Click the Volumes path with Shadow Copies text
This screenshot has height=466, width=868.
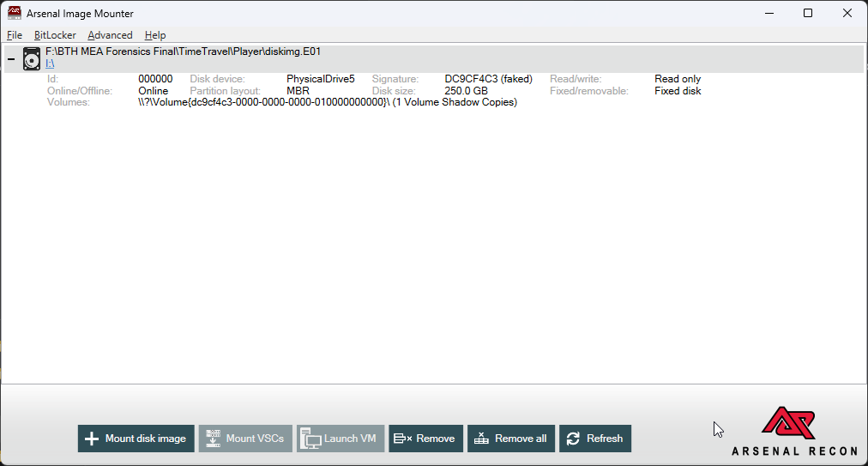pos(328,102)
